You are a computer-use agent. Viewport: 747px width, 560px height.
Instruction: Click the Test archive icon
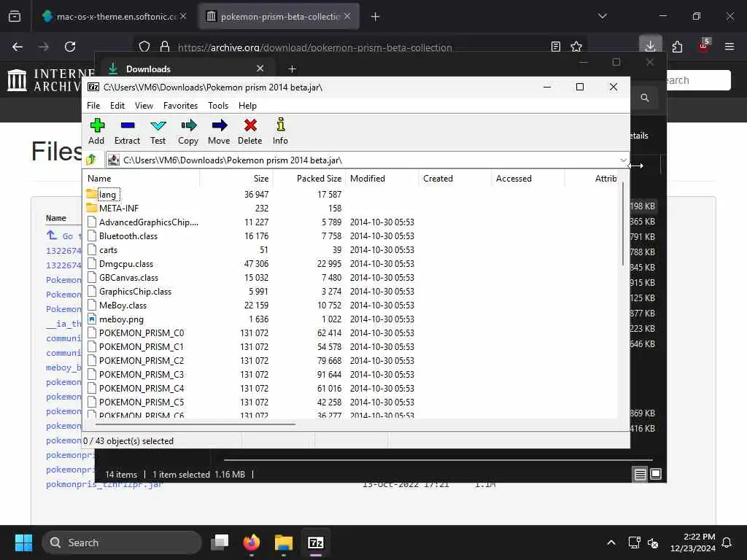pyautogui.click(x=158, y=125)
